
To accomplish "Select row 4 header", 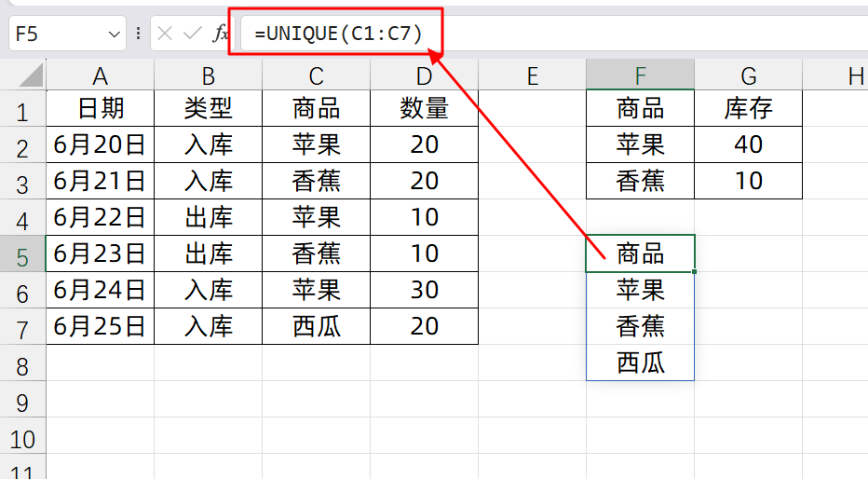I will pyautogui.click(x=22, y=218).
